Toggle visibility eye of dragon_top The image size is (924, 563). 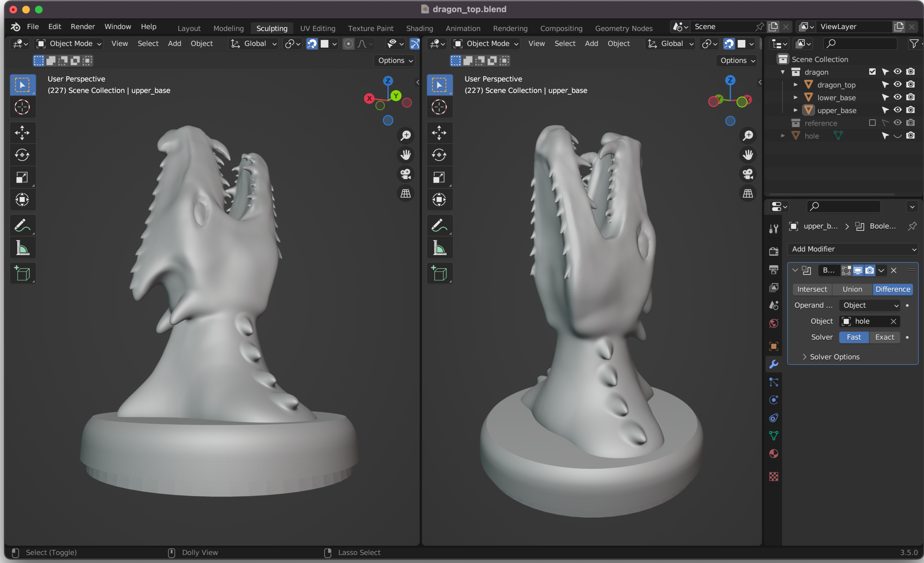897,84
